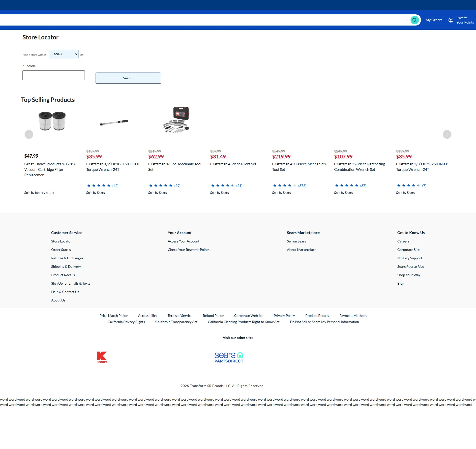Open the vacuum cartridge filter product image

click(x=52, y=121)
